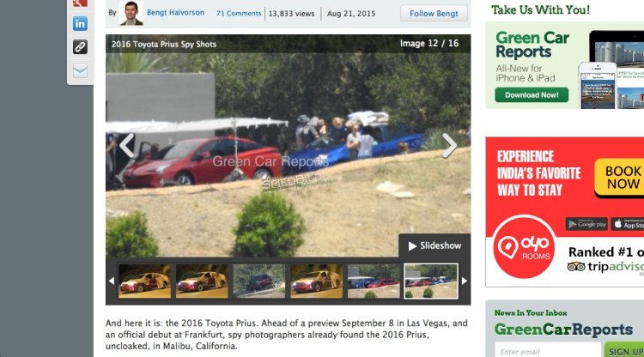Advance to the next image with right arrow

point(450,145)
